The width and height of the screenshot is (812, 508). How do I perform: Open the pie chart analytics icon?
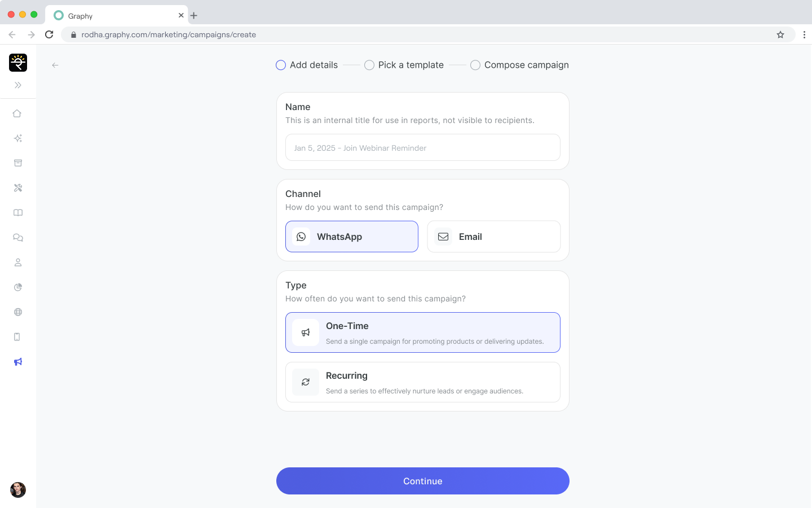(17, 287)
